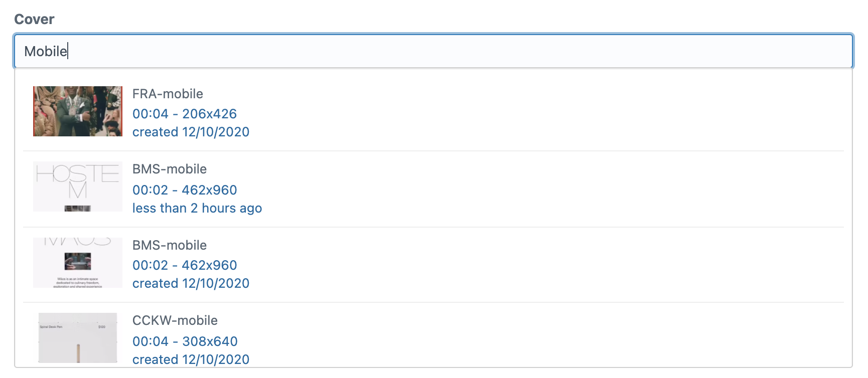Image resolution: width=868 pixels, height=378 pixels.
Task: Click the typed word Mobile in the field
Action: pyautogui.click(x=46, y=51)
